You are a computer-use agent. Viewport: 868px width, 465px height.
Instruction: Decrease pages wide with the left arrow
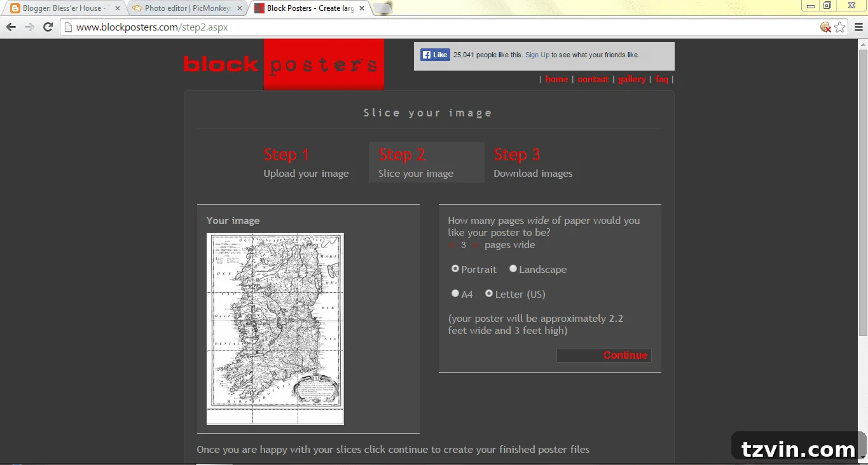451,246
